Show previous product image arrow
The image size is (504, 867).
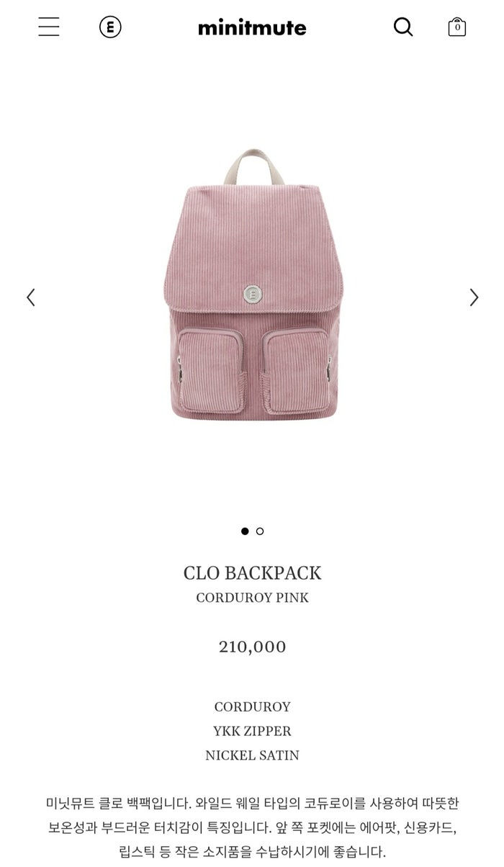point(30,297)
